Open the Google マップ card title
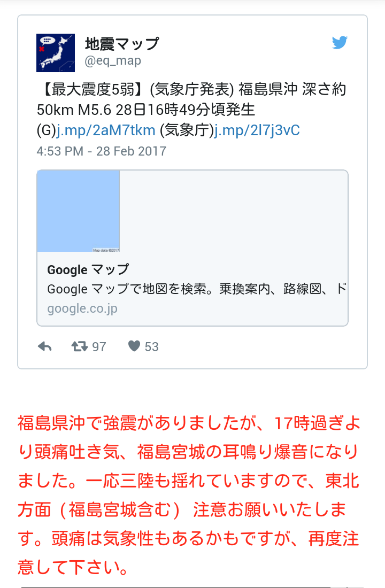Image resolution: width=385 pixels, height=588 pixels. (x=88, y=269)
